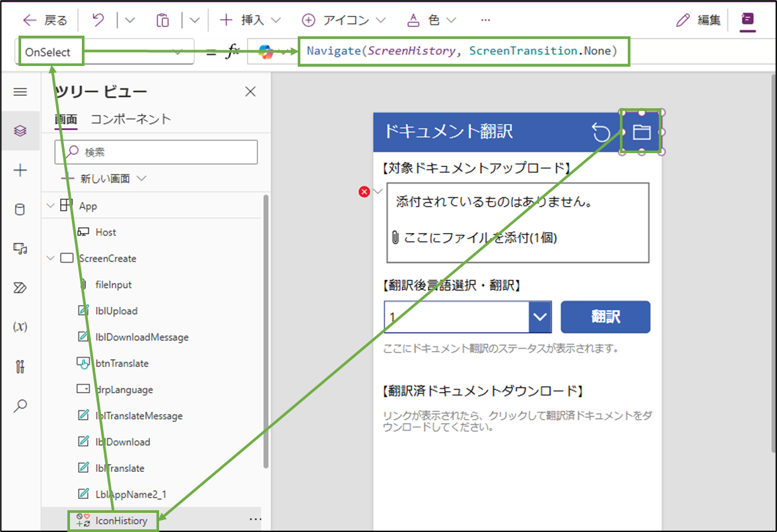Viewport: 777px width, 532px height.
Task: Click the Paste clipboard icon
Action: click(x=162, y=20)
